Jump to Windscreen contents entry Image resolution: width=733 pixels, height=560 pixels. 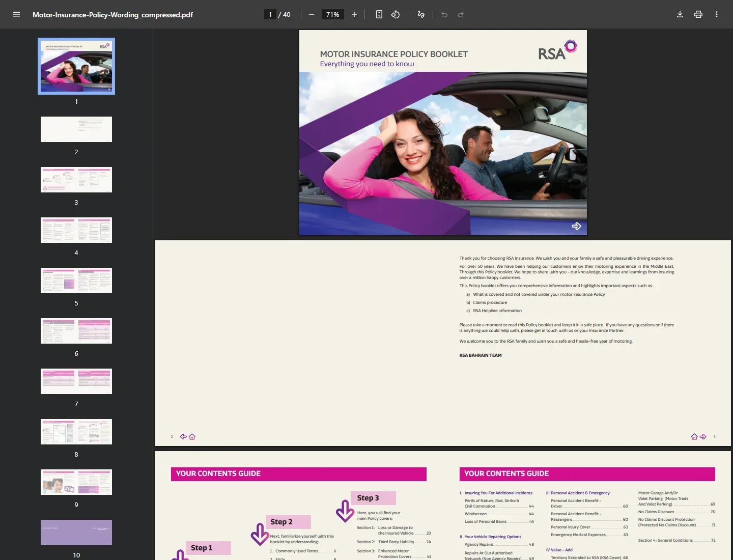499,514
